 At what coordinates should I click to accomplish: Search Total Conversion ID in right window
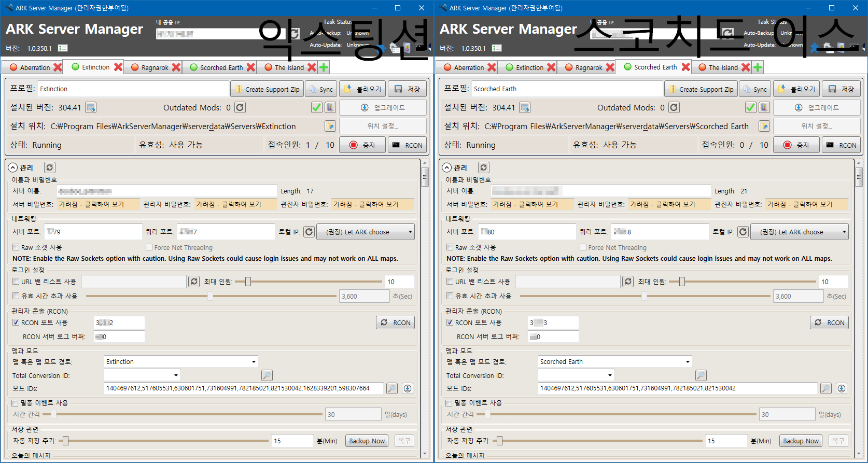tap(701, 375)
